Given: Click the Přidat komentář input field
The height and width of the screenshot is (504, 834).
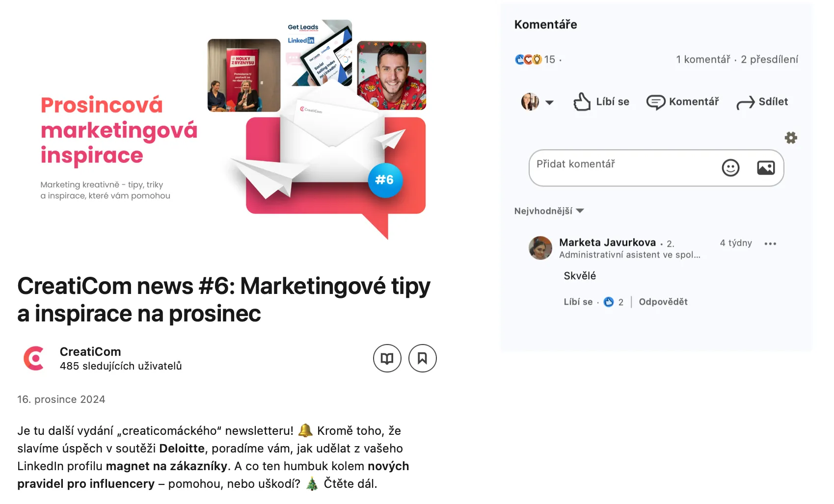Looking at the screenshot, I should pos(623,168).
